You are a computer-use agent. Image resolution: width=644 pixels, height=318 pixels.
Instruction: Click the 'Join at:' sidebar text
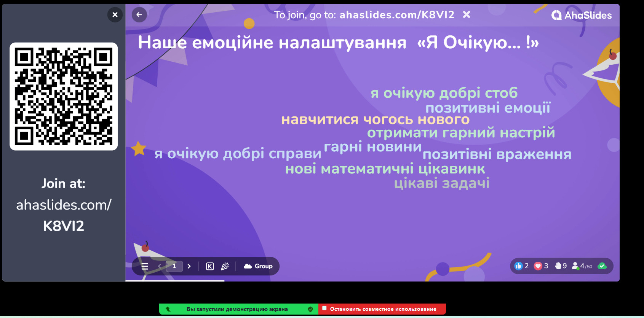click(x=64, y=184)
